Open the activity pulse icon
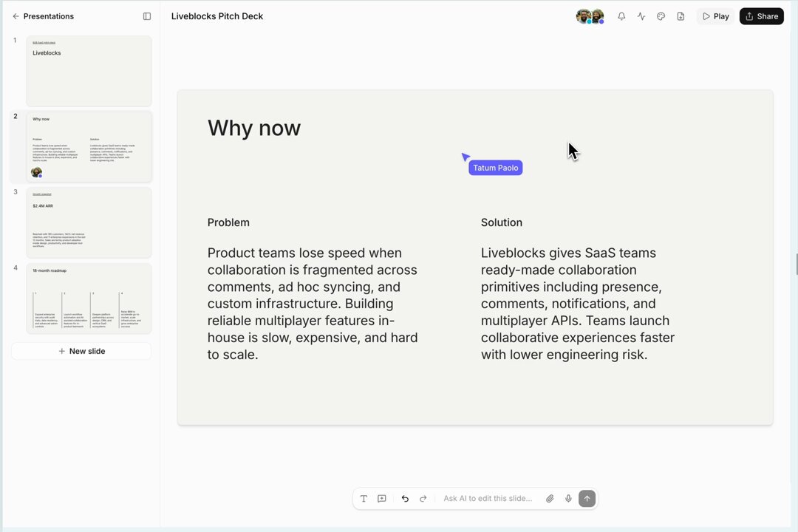 point(641,16)
